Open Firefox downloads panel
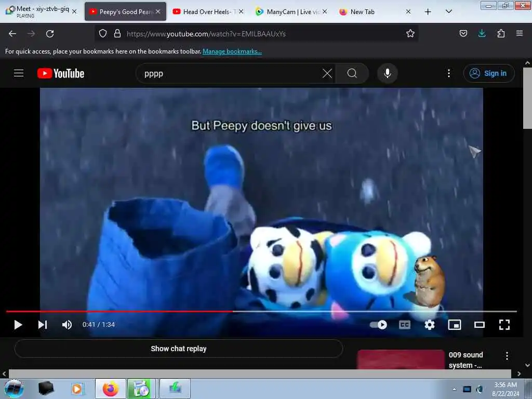This screenshot has width=532, height=399. pyautogui.click(x=482, y=33)
